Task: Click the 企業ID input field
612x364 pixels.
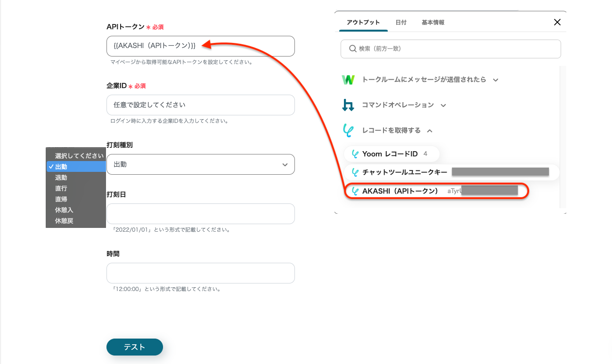Action: (201, 105)
